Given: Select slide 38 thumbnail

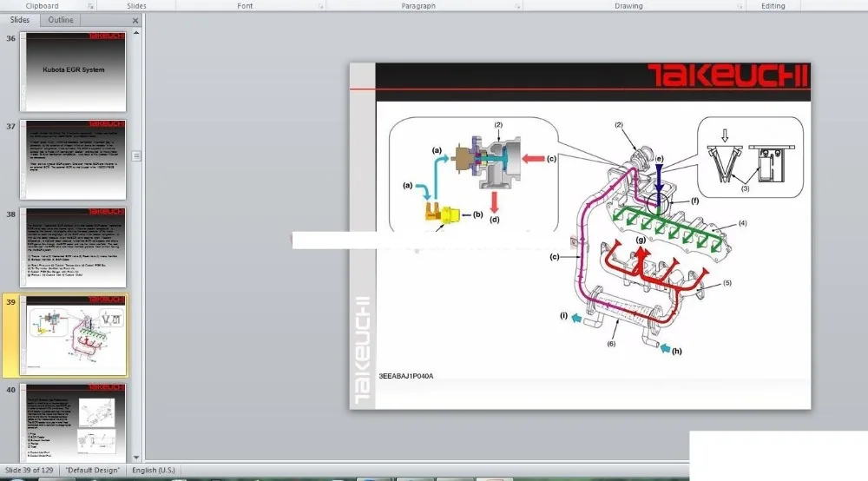Looking at the screenshot, I should click(x=74, y=247).
